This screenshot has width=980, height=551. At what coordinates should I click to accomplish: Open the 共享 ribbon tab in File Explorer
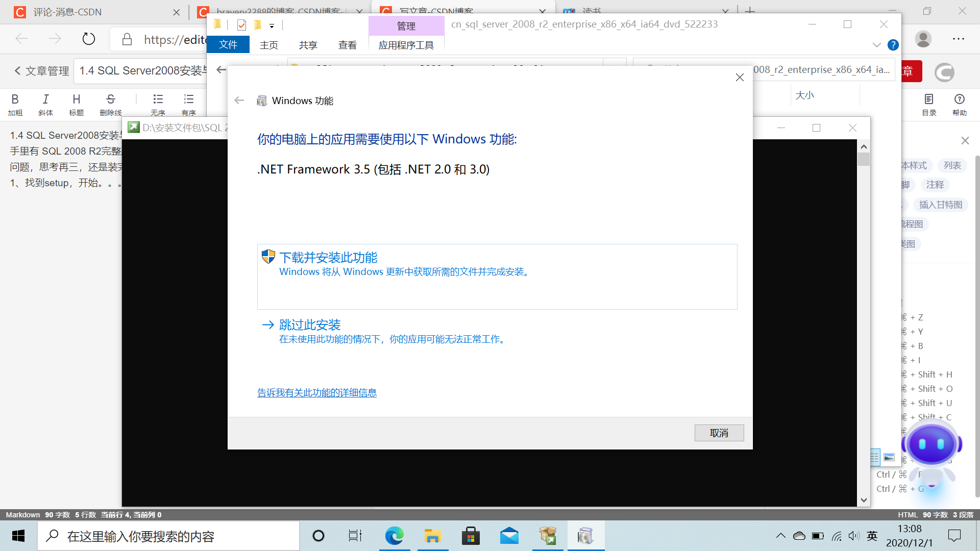pyautogui.click(x=308, y=45)
